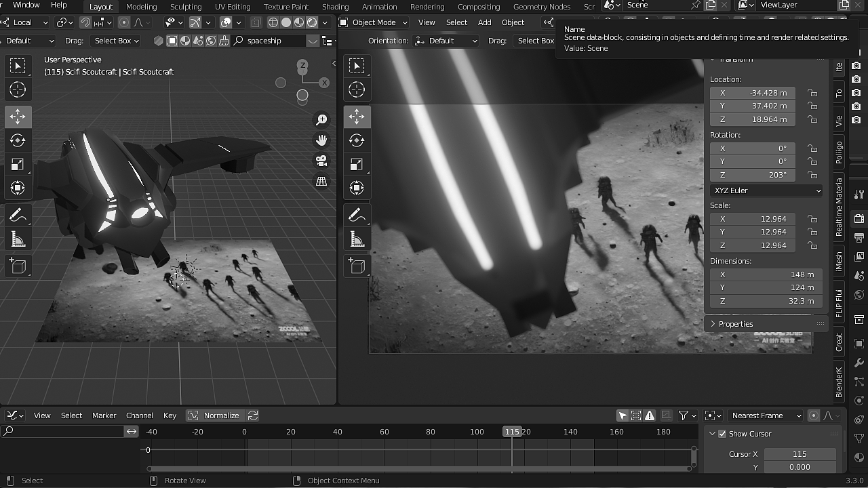The width and height of the screenshot is (868, 488).
Task: Select the Measure tool in left viewport
Action: pos(18,239)
